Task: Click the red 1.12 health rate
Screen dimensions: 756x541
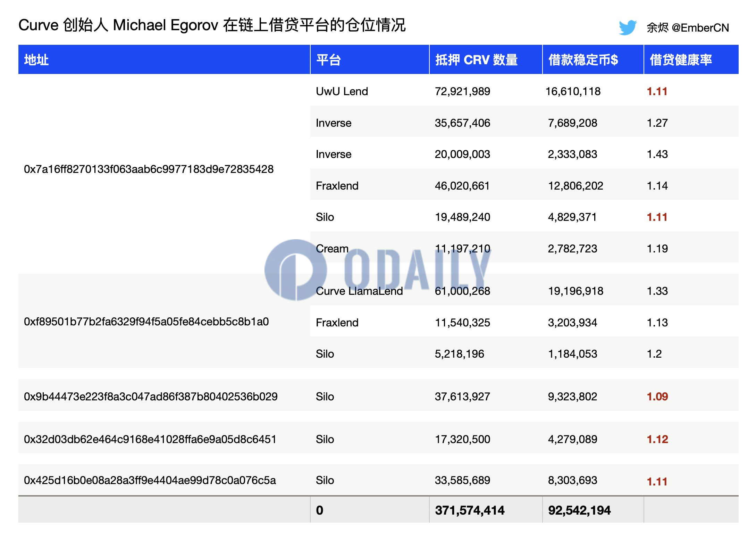Action: (657, 439)
